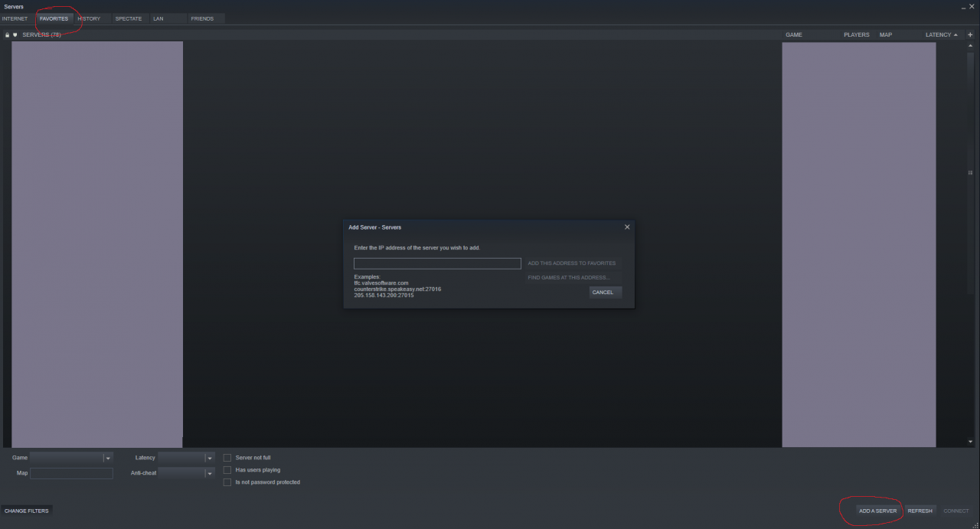Open the Game filter dropdown
Screen dimensions: 980x529
click(108, 458)
